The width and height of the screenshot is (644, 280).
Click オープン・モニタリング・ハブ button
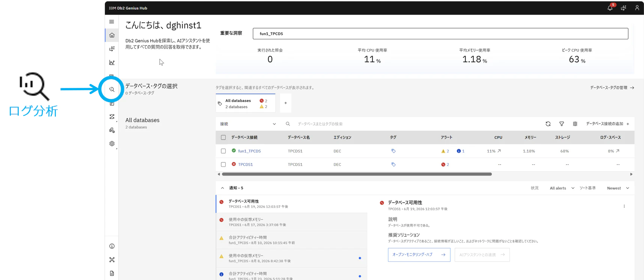(419, 255)
